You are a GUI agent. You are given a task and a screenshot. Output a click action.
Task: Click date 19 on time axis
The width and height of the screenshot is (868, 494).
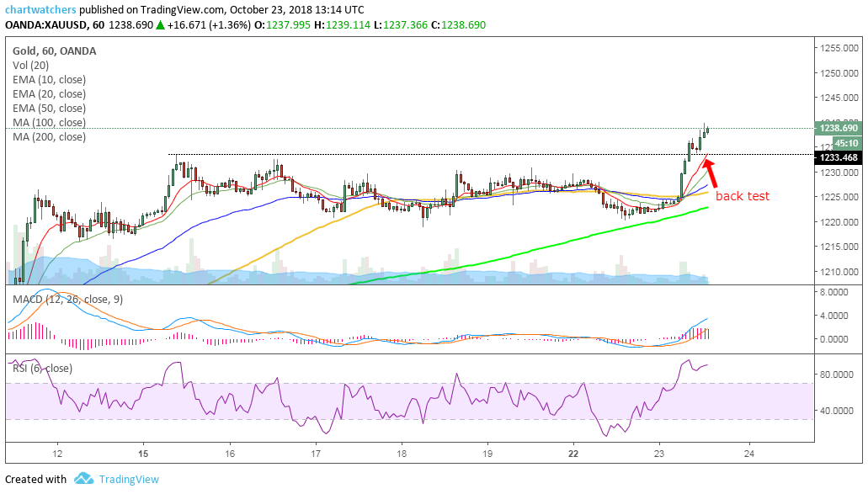point(487,454)
